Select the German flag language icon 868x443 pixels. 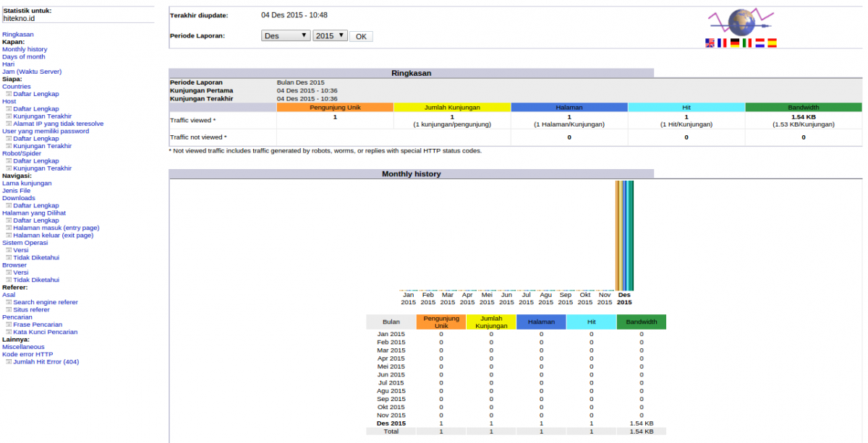pos(735,43)
